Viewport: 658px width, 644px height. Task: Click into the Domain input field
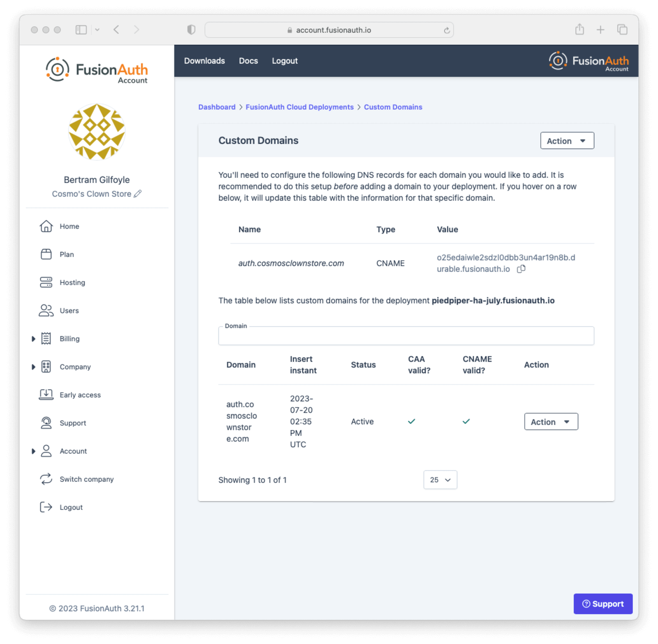(406, 336)
